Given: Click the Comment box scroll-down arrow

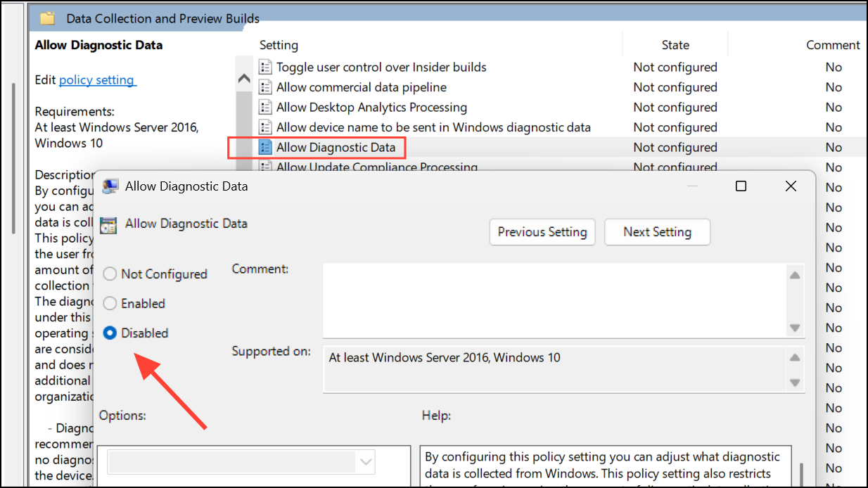Looking at the screenshot, I should tap(795, 328).
